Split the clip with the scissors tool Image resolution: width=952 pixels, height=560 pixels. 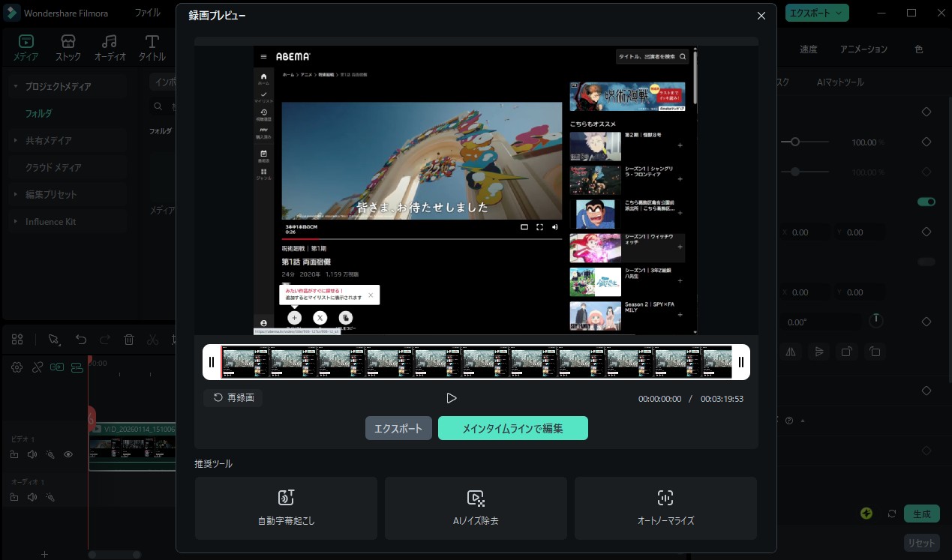coord(153,340)
